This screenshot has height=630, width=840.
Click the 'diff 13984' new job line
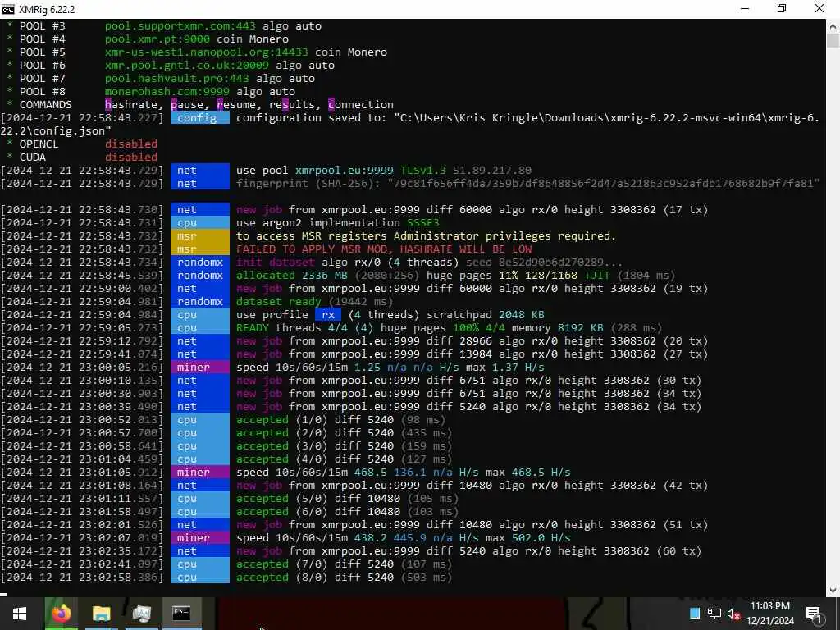[472, 354]
